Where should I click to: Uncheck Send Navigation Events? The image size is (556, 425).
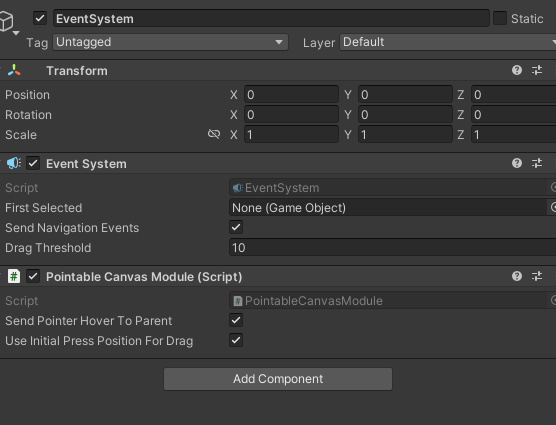[236, 227]
